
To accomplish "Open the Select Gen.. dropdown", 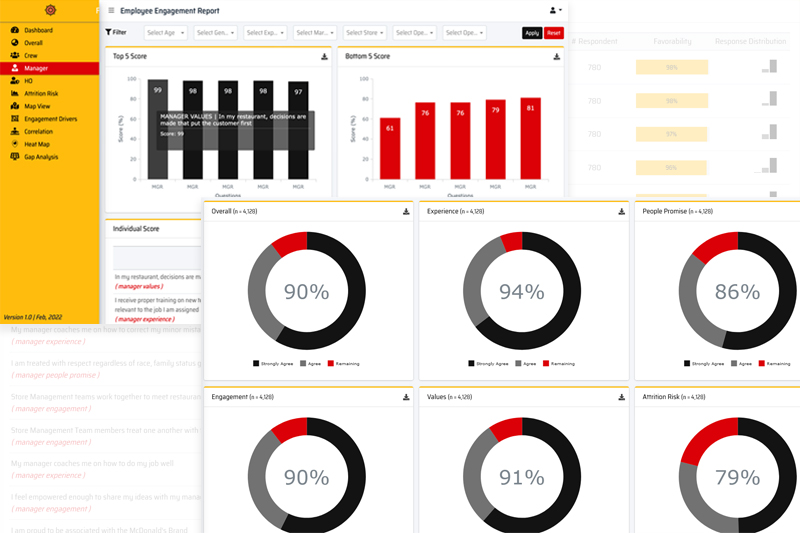I will click(x=215, y=33).
